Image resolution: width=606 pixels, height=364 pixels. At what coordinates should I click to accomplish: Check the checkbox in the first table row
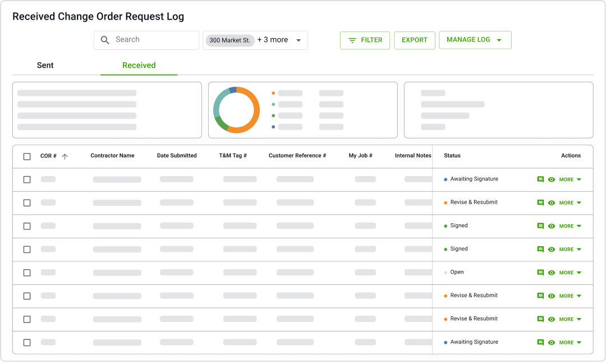tap(27, 179)
